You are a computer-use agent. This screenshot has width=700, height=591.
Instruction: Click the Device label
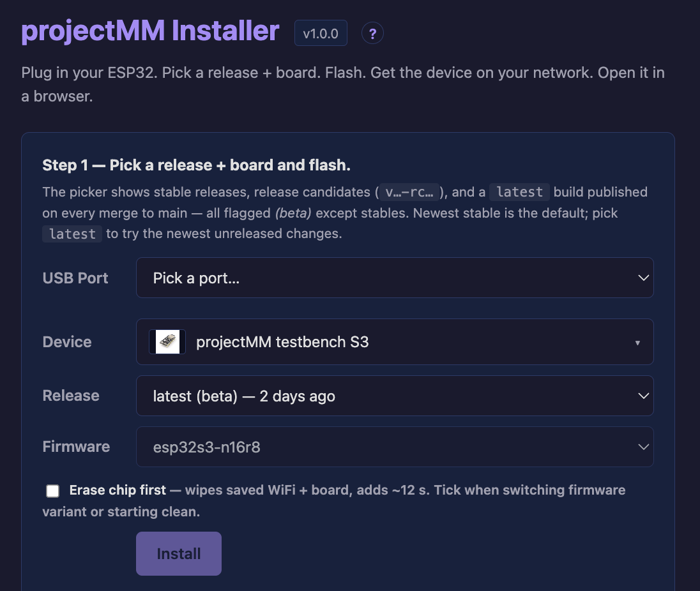point(67,341)
